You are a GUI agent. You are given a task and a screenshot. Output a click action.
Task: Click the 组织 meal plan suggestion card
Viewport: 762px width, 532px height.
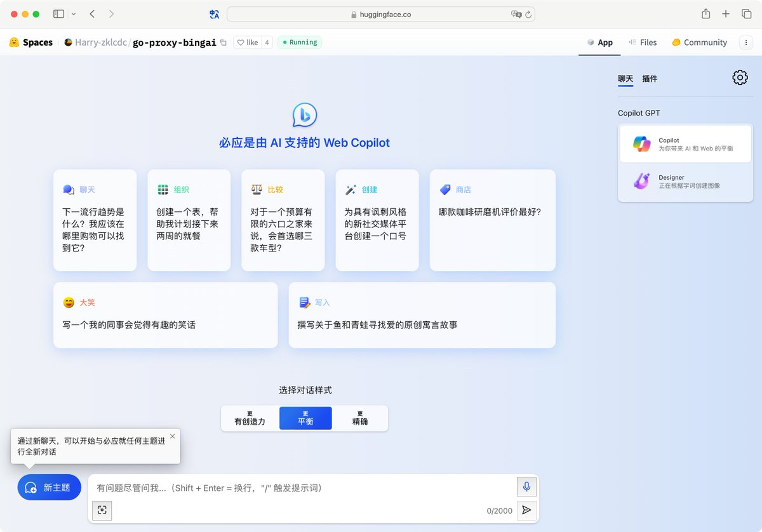pos(189,220)
